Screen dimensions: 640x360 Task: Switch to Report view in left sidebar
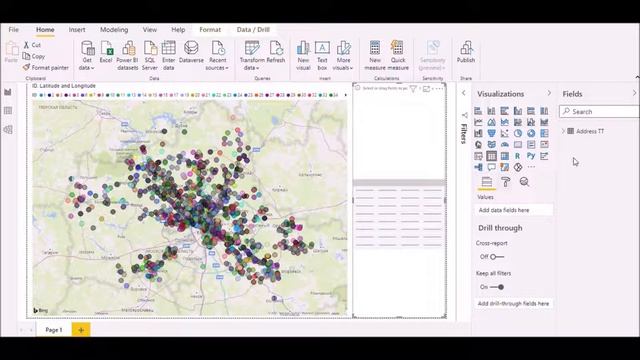click(x=8, y=92)
